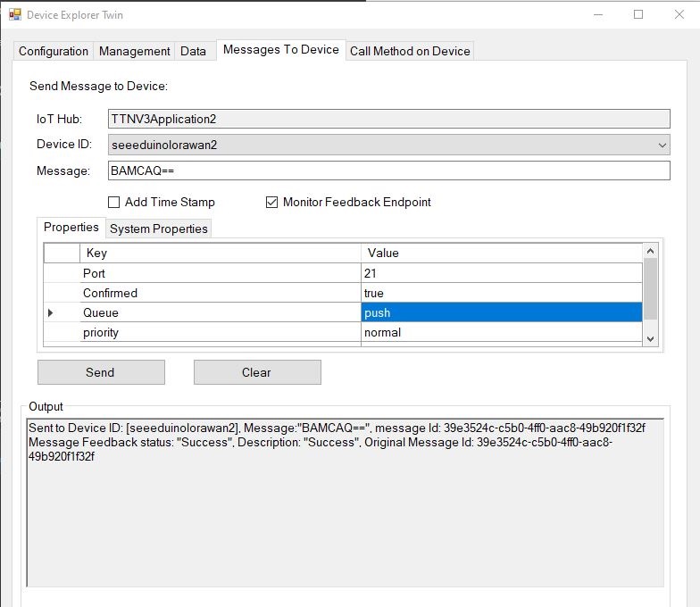Go to the Data tab
This screenshot has width=700, height=607.
pos(193,51)
